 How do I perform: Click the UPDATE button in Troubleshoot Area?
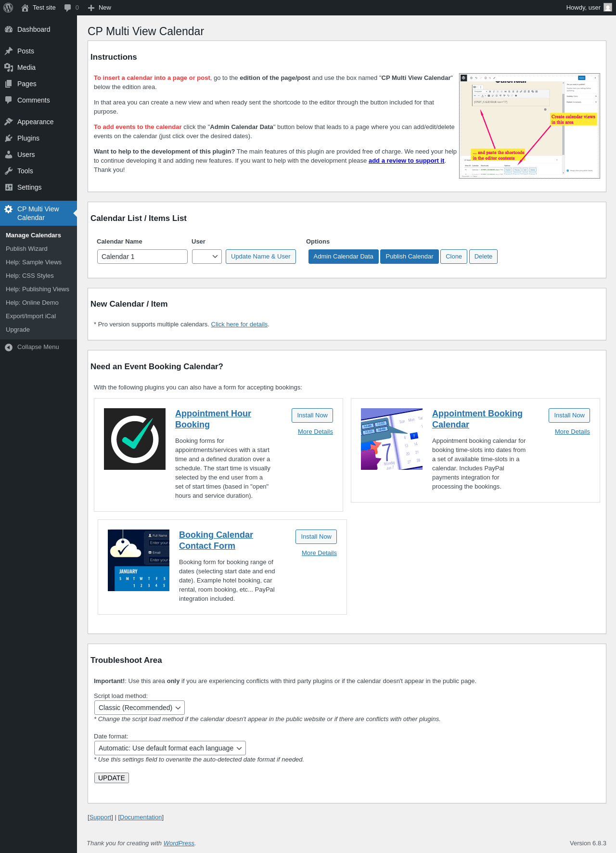(112, 778)
